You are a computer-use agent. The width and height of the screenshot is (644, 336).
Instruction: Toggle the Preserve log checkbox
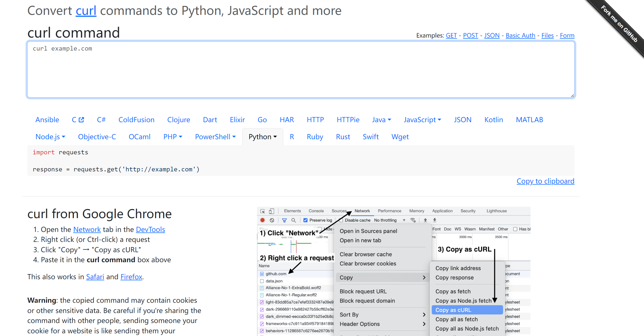tap(305, 220)
